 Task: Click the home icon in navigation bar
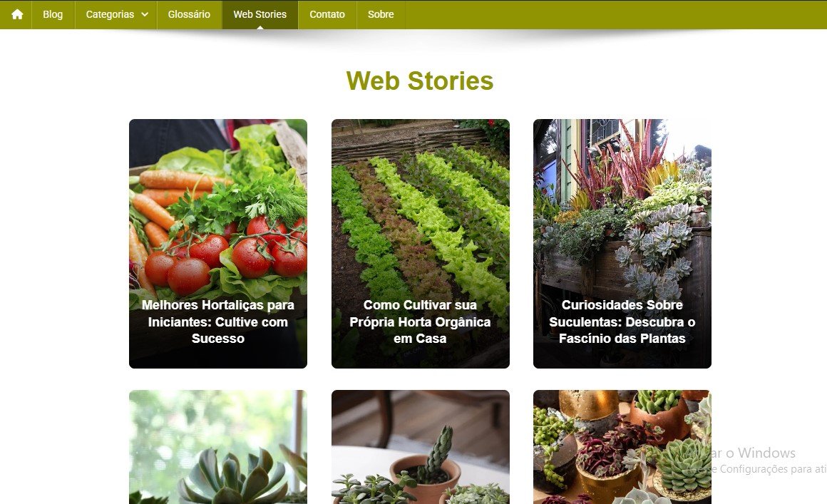coord(17,14)
